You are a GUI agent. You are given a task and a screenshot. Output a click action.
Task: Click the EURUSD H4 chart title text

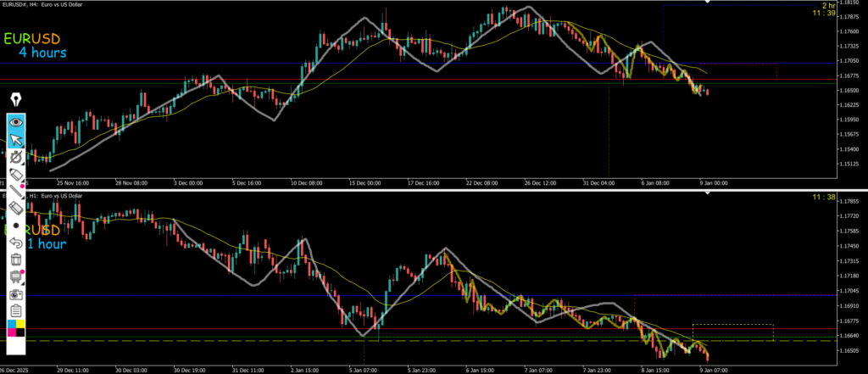(51, 6)
